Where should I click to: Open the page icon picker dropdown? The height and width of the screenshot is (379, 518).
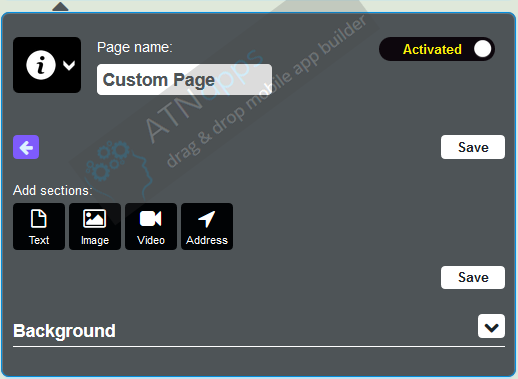[47, 65]
